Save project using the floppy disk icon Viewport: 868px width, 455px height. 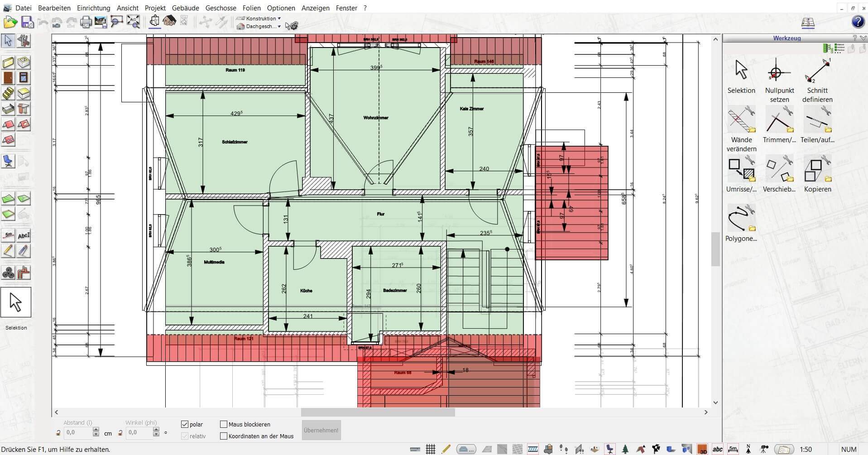pos(27,22)
